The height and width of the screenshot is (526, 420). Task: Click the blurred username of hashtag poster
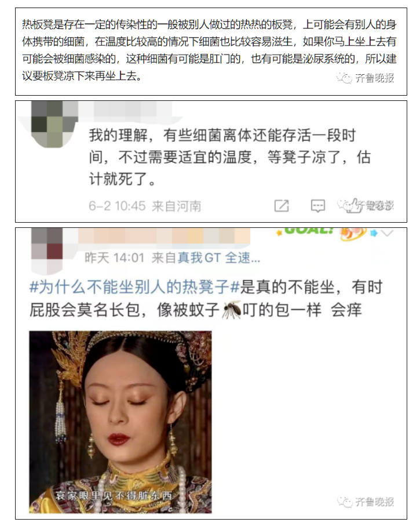click(x=165, y=236)
